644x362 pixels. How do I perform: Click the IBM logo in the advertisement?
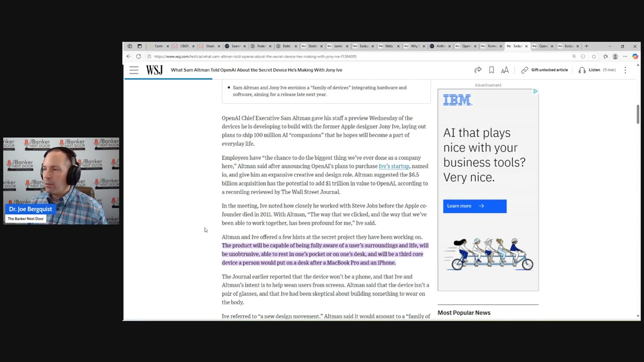pos(457,100)
